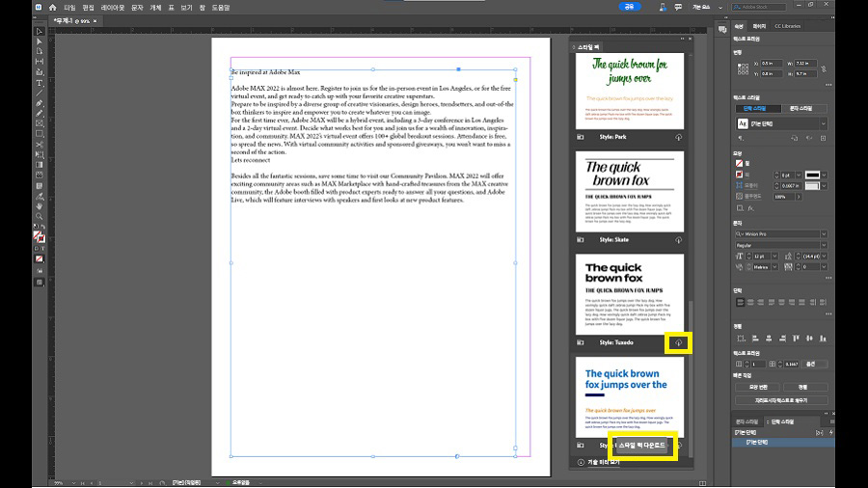Click the Adobe Stock search field
Image resolution: width=868 pixels, height=488 pixels.
coord(758,7)
